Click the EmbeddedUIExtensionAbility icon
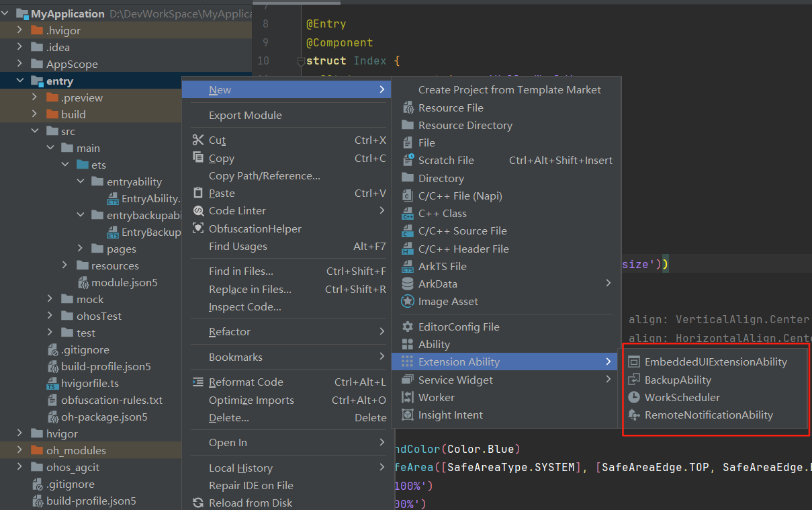 point(633,362)
